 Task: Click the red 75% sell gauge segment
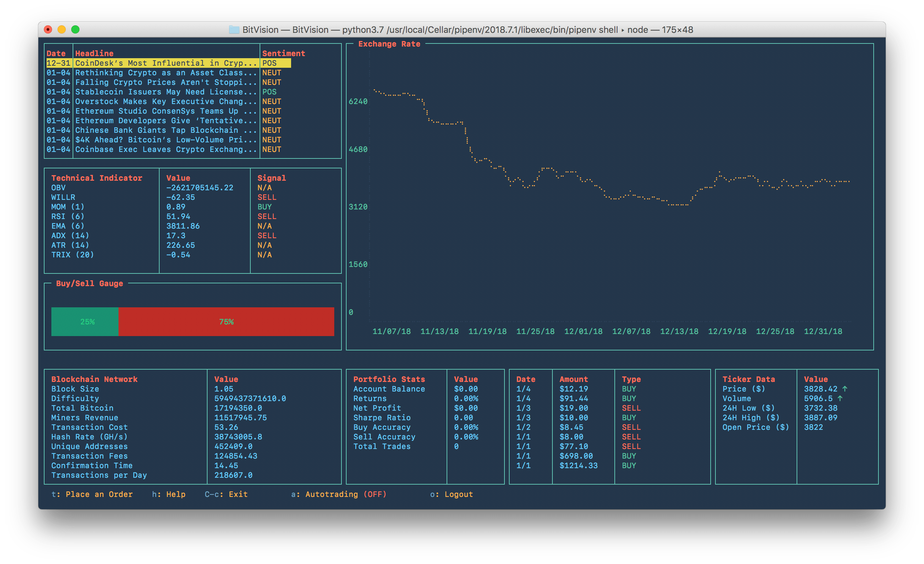(x=226, y=322)
